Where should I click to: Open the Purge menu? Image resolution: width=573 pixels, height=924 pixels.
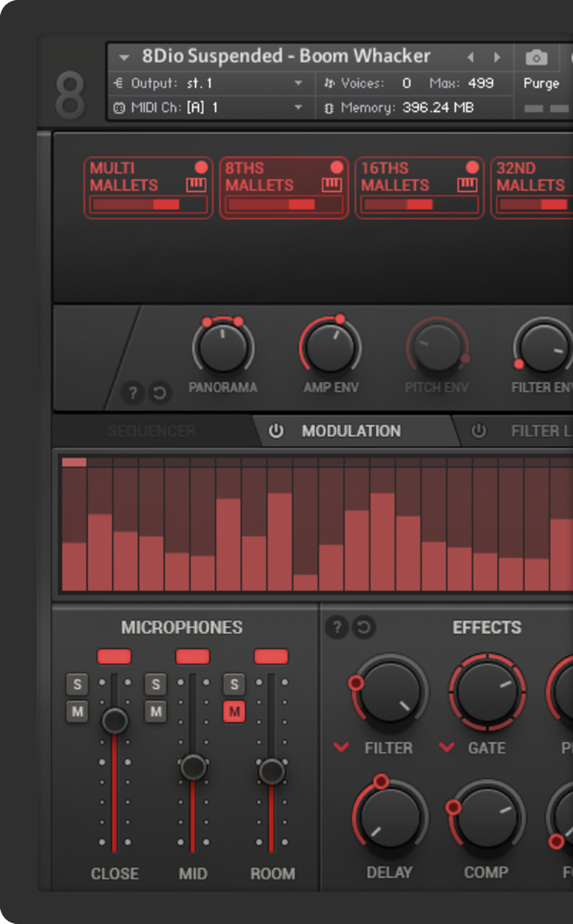pos(541,83)
